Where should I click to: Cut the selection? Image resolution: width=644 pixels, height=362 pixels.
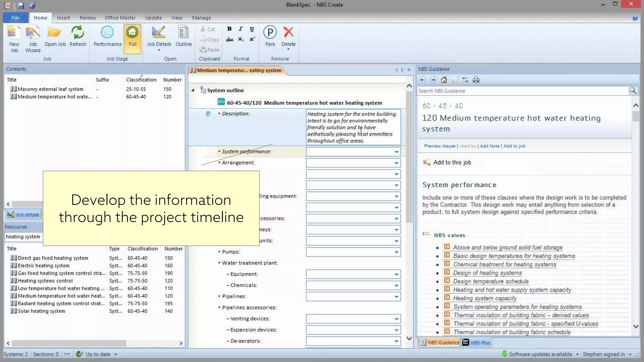click(208, 29)
